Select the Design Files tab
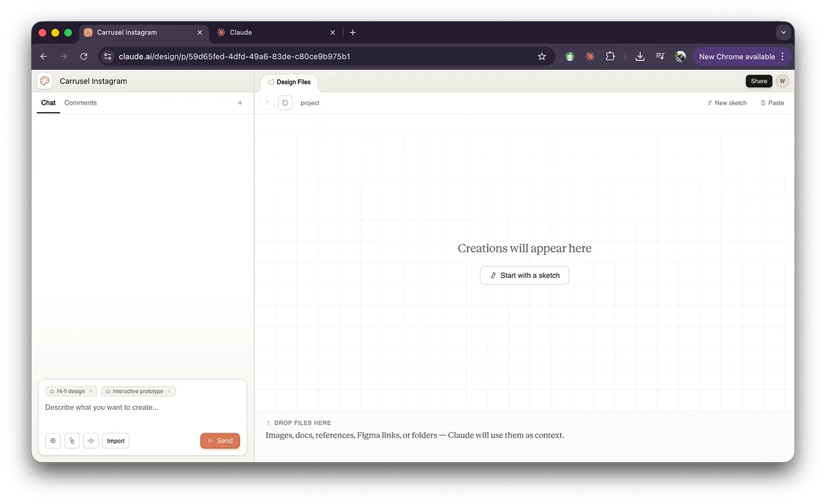826x504 pixels. point(290,82)
